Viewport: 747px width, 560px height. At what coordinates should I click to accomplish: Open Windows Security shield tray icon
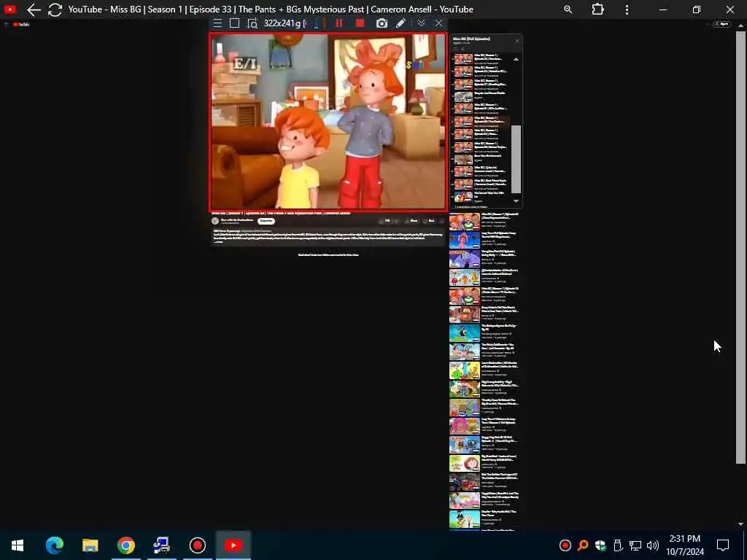point(600,545)
